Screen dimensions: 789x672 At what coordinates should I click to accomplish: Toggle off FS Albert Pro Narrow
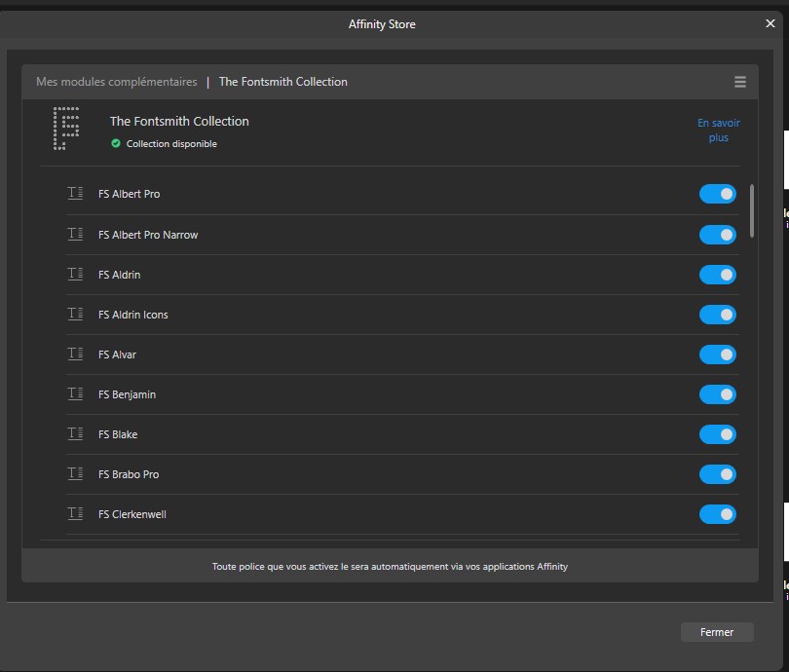coord(718,235)
